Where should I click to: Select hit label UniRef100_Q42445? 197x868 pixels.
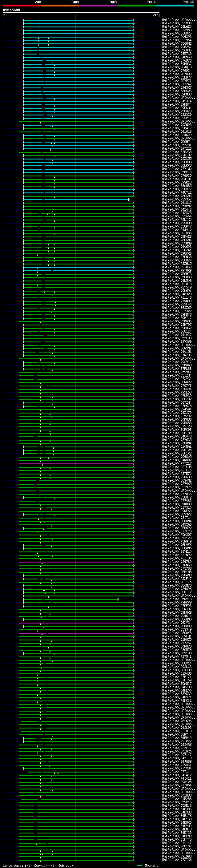176,210
